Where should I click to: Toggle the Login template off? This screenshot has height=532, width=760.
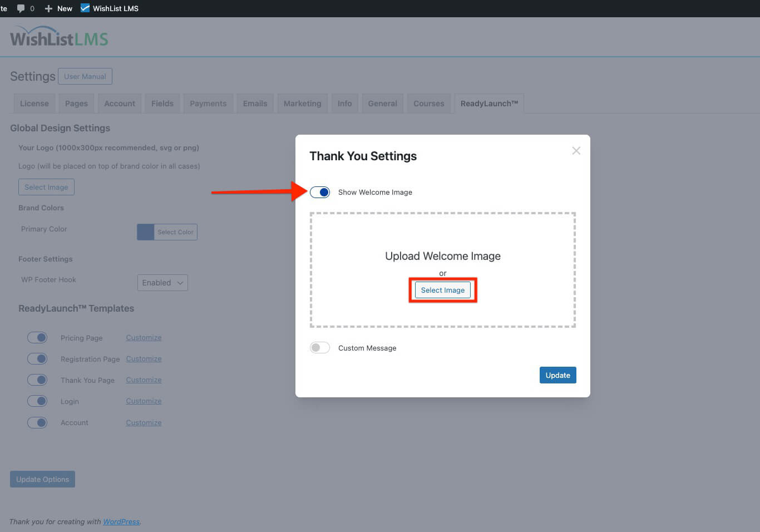[x=37, y=401]
